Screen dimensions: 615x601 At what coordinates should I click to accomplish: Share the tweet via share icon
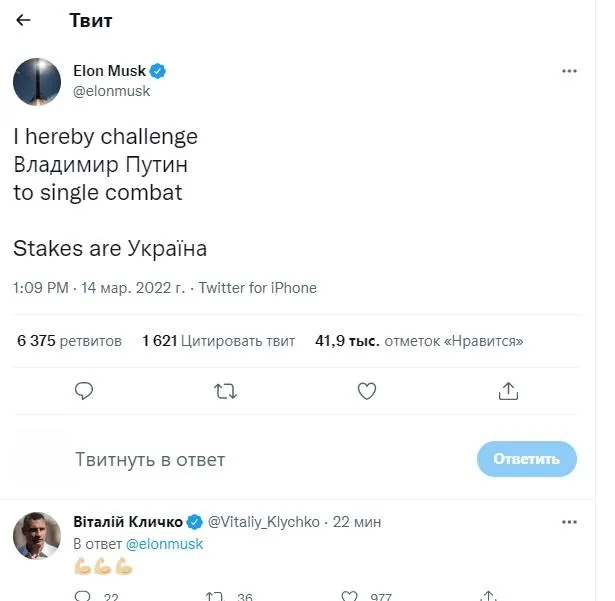(x=508, y=391)
